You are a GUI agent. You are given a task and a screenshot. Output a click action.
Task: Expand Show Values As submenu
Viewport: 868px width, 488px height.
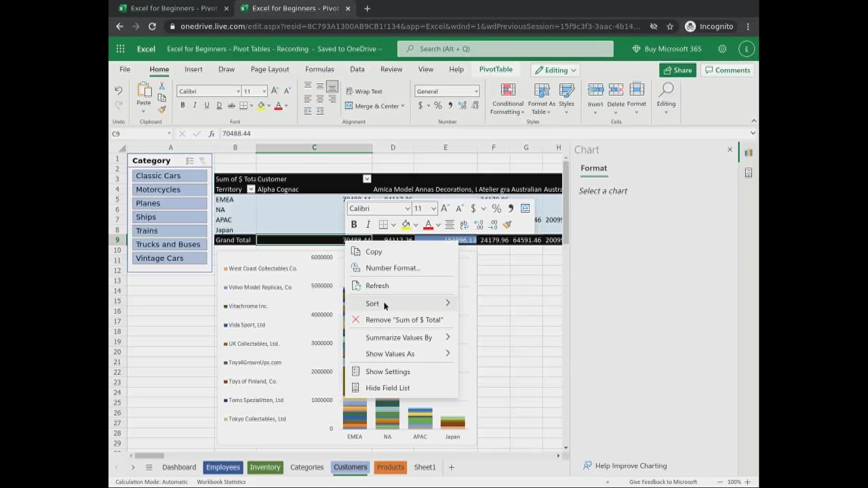[x=401, y=353]
